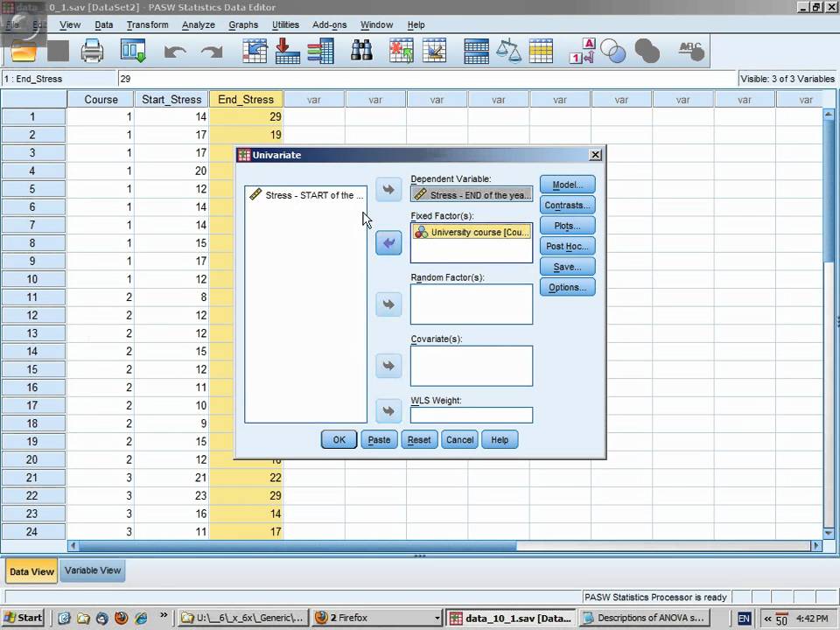
Task: Click vertical scrollbar down arrow
Action: click(x=829, y=533)
